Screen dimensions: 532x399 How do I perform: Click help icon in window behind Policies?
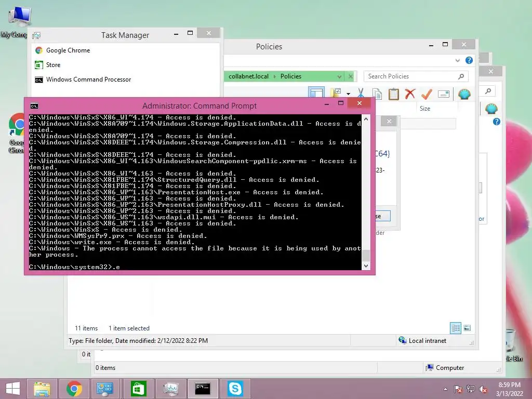[496, 122]
